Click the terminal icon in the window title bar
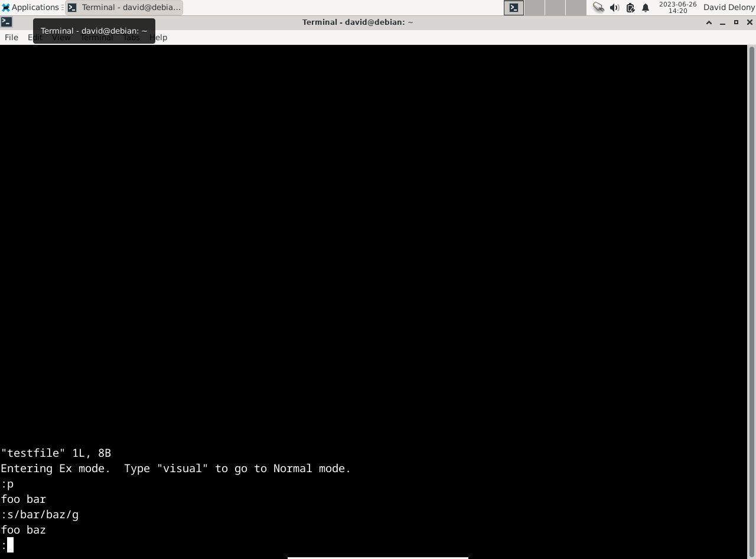Image resolution: width=756 pixels, height=559 pixels. pyautogui.click(x=6, y=22)
